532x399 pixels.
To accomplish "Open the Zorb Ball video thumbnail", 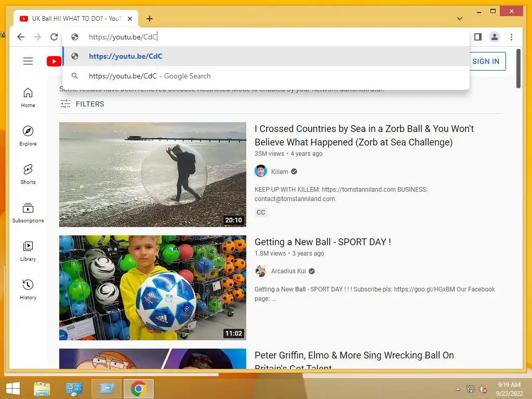I will pos(153,175).
